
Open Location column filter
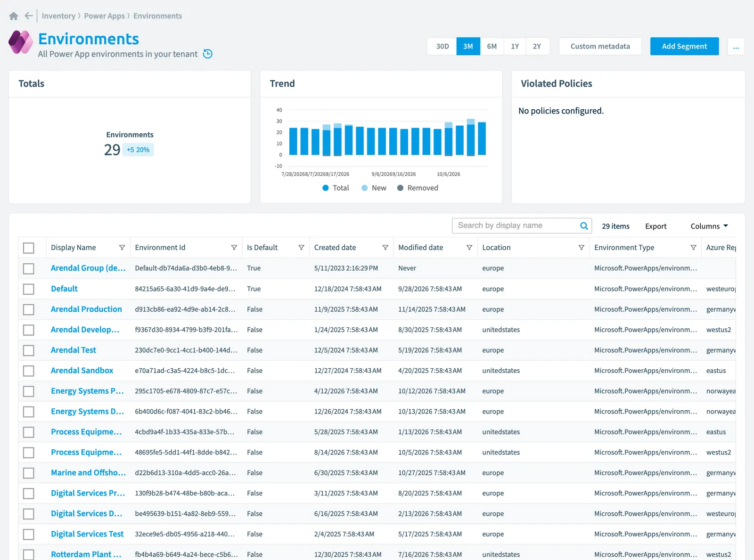(582, 248)
